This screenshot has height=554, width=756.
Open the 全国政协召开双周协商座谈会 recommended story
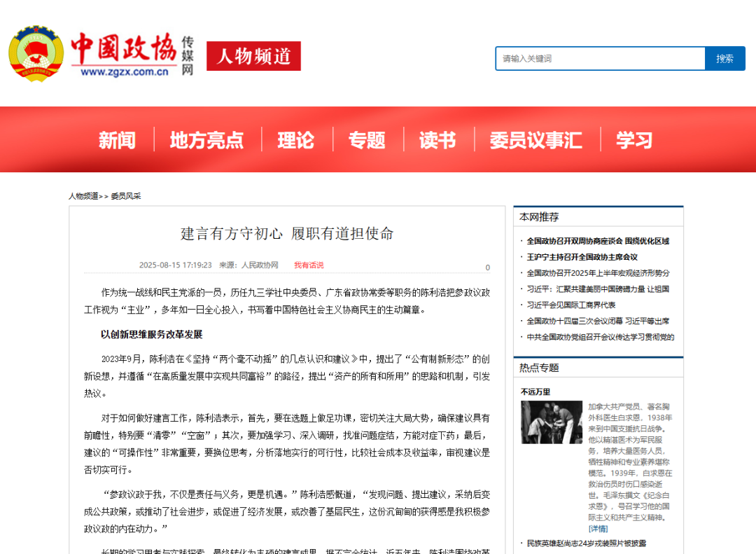coord(598,241)
